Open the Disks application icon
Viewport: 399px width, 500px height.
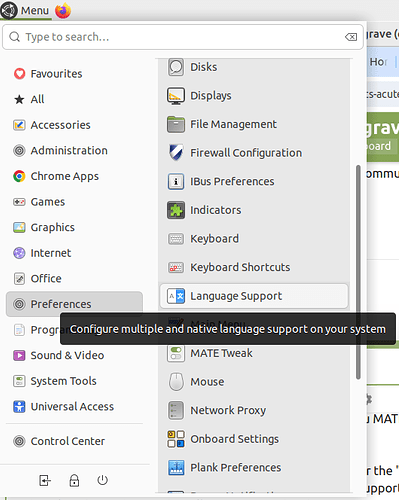pyautogui.click(x=176, y=67)
